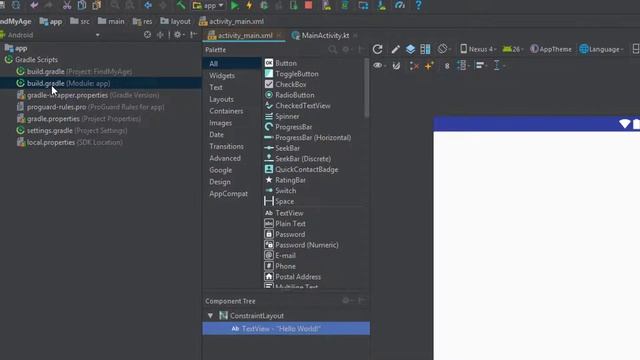Click the src breadcrumb folder
This screenshot has width=640, height=360.
coord(80,21)
